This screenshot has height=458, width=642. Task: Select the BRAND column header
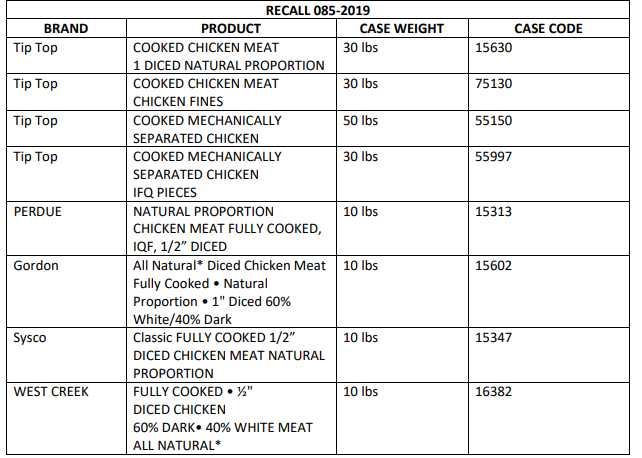(x=66, y=29)
